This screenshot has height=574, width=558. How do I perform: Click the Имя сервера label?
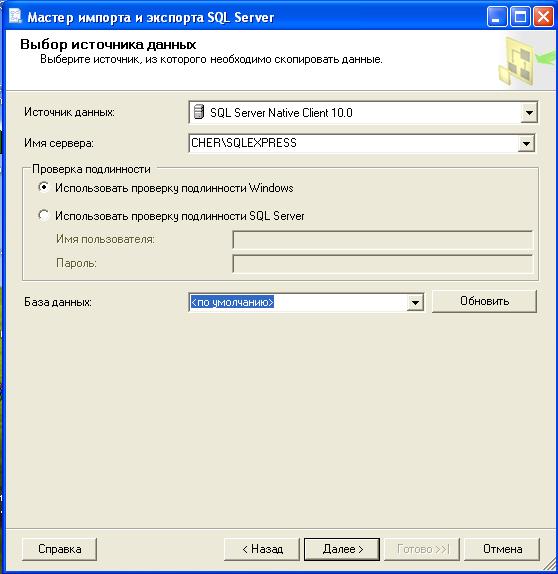59,143
